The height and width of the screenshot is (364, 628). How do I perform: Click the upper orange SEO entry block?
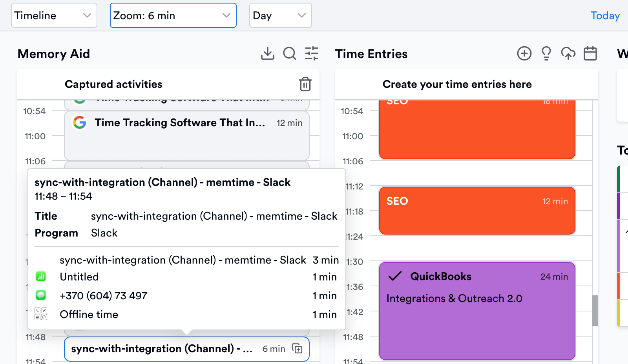477,129
